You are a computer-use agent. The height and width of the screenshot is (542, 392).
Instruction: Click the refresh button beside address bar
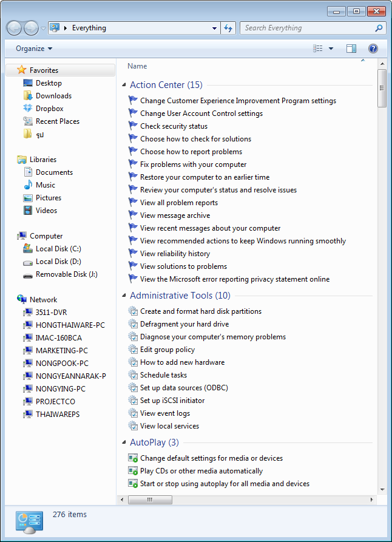tap(228, 28)
